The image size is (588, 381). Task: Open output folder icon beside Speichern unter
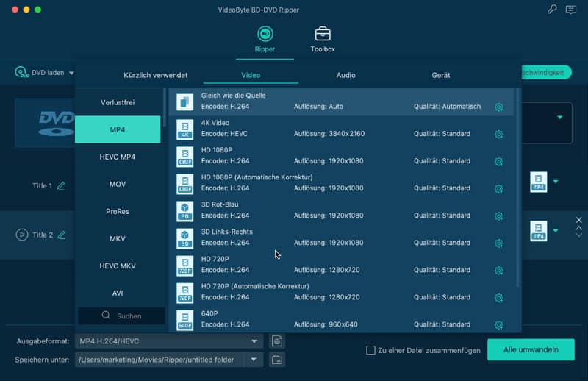pos(277,360)
